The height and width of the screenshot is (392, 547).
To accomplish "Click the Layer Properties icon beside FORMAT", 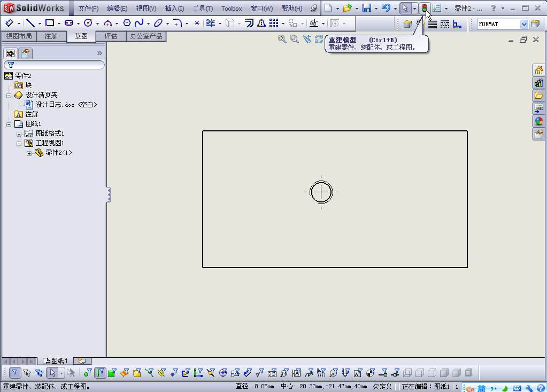I will (535, 24).
